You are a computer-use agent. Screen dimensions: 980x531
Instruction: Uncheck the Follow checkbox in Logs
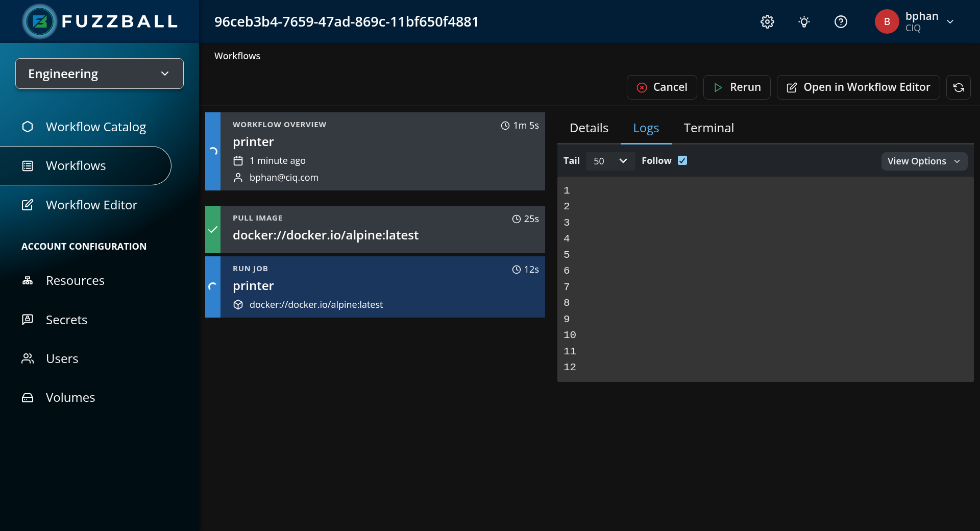coord(682,160)
